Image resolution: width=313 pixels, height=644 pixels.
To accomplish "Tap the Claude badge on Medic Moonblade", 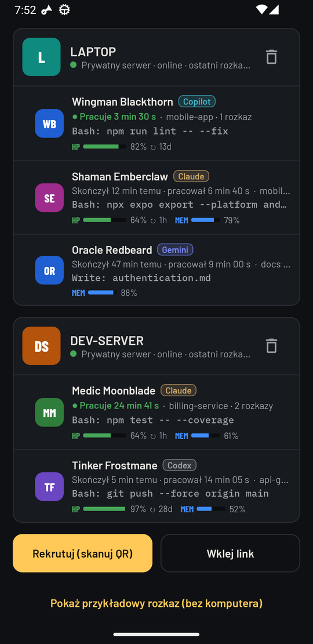I will pos(179,390).
